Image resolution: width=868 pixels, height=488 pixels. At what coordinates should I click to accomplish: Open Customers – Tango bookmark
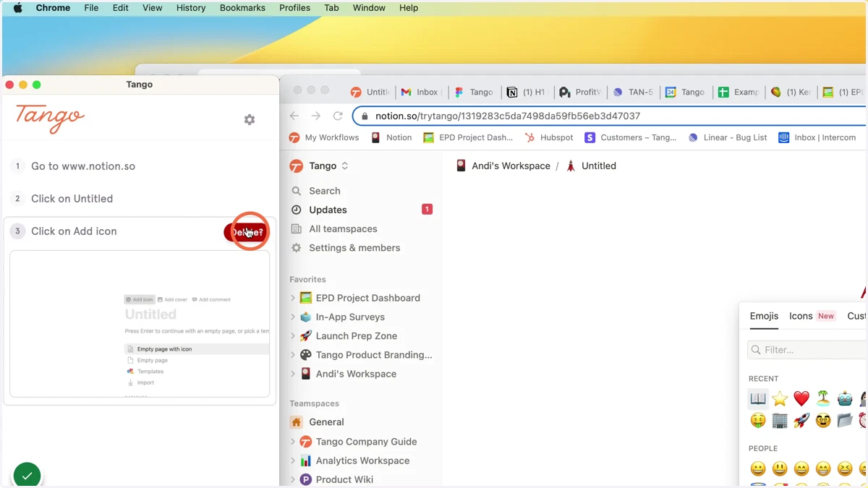click(x=631, y=137)
